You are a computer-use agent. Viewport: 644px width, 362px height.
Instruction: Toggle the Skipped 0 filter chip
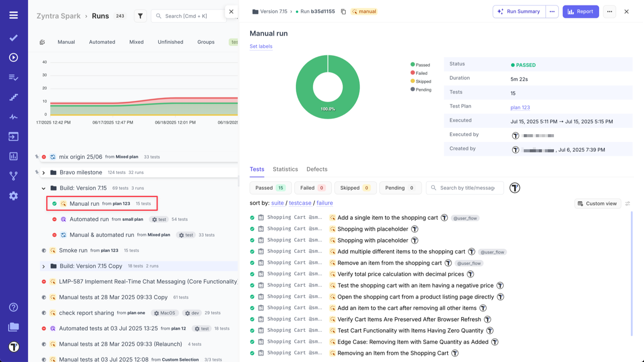click(x=355, y=188)
